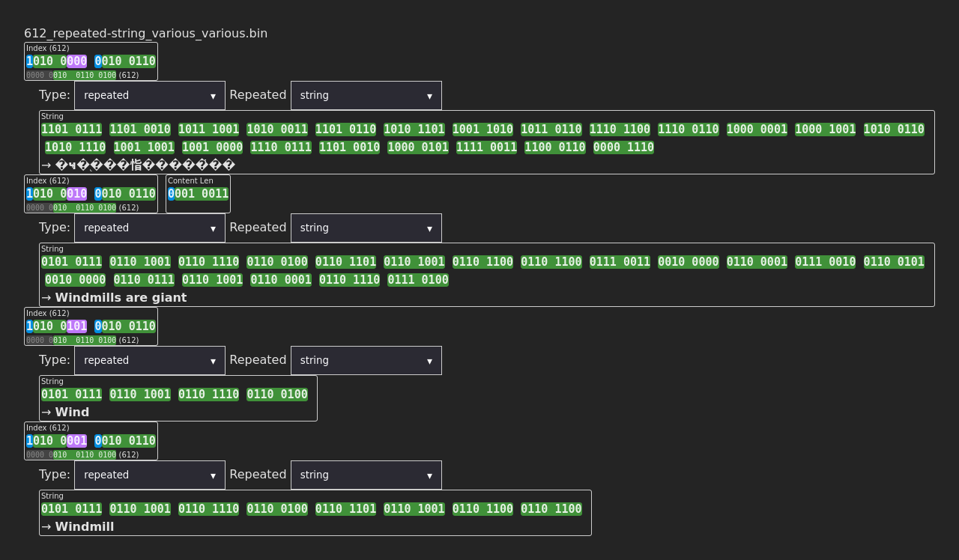Open Type dropdown above the 'Wind' string

(150, 360)
